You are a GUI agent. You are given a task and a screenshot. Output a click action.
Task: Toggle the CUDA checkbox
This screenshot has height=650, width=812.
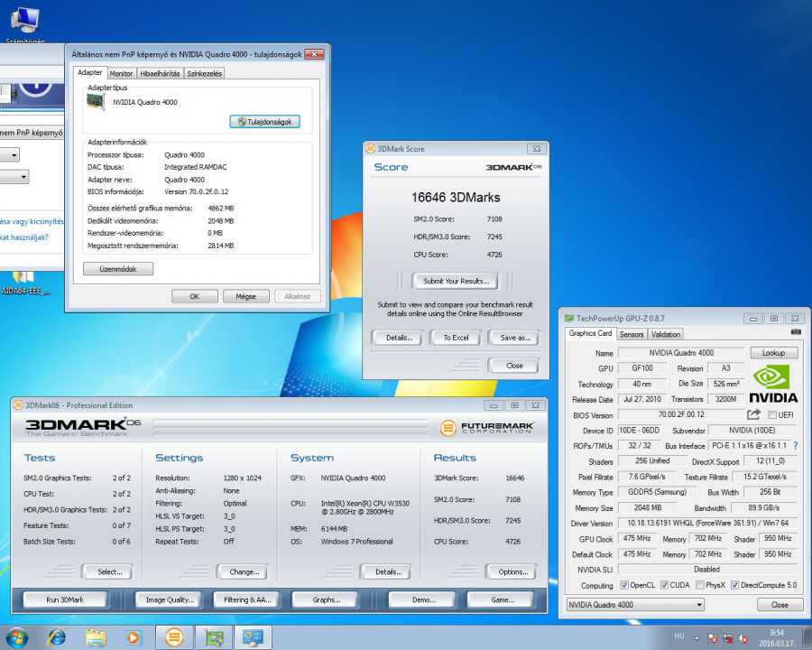(664, 585)
